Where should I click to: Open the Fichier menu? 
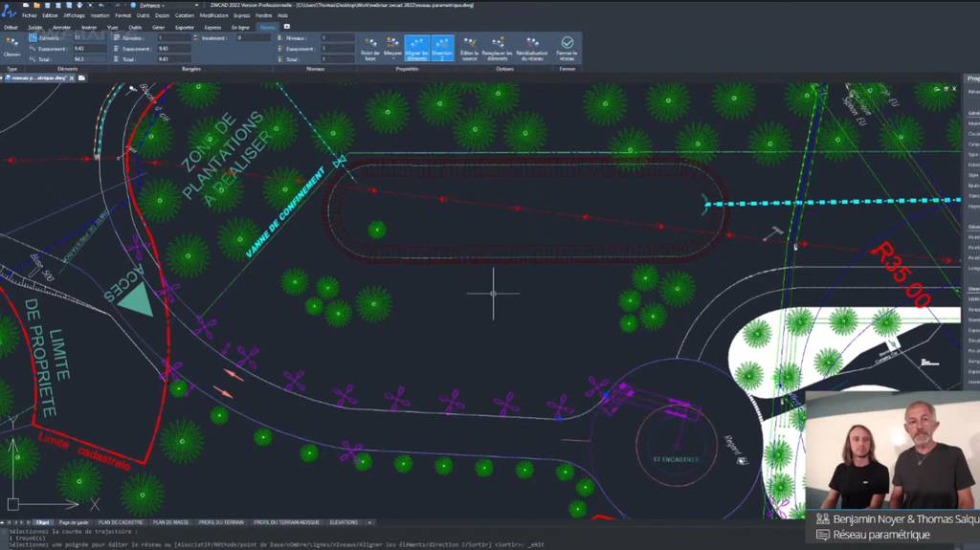point(30,15)
